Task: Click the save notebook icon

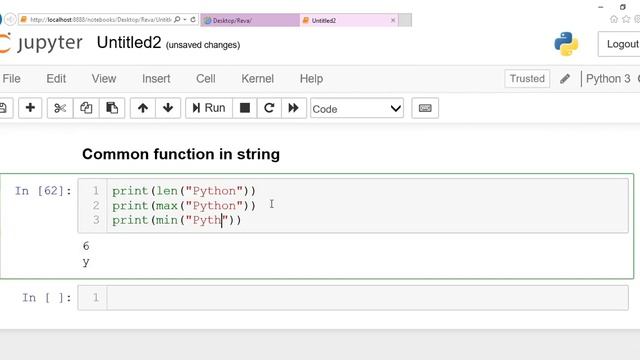Action: (x=4, y=108)
